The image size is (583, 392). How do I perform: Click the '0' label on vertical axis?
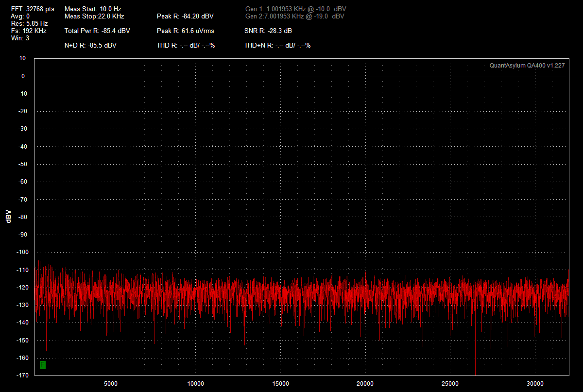23,76
